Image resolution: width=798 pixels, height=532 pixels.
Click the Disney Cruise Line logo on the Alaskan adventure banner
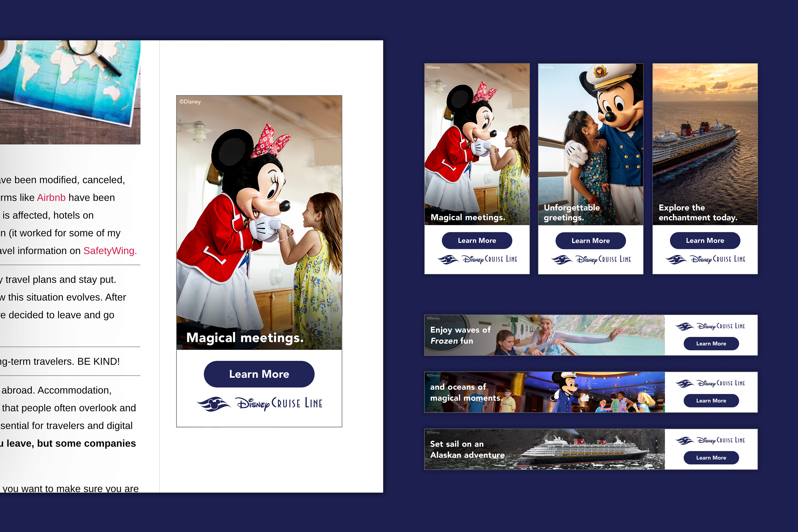tap(711, 440)
